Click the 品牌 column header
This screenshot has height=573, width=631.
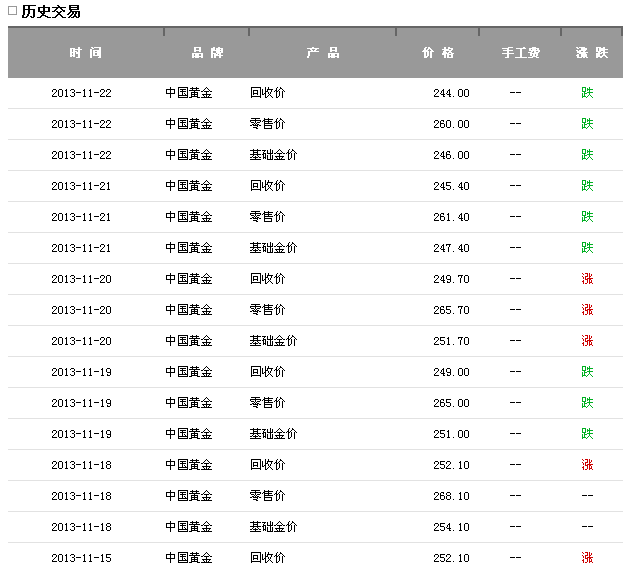[207, 53]
